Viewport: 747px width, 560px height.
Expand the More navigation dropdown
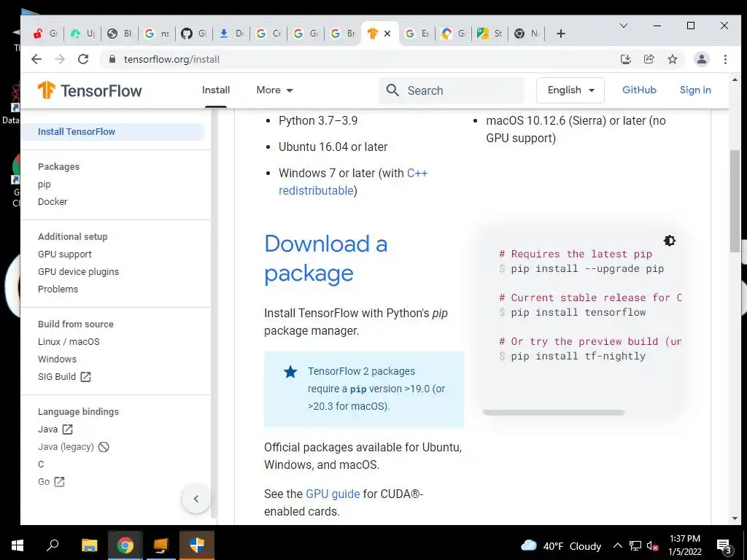point(274,90)
